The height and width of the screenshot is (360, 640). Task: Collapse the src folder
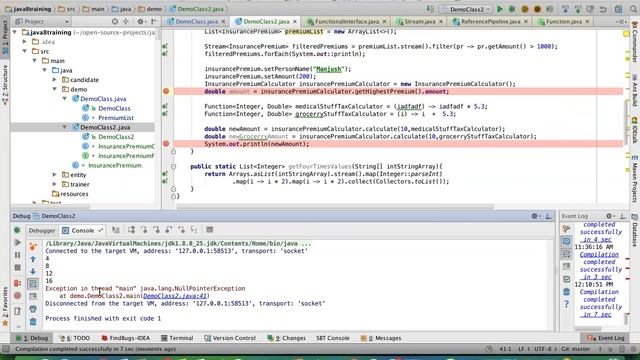coord(24,51)
